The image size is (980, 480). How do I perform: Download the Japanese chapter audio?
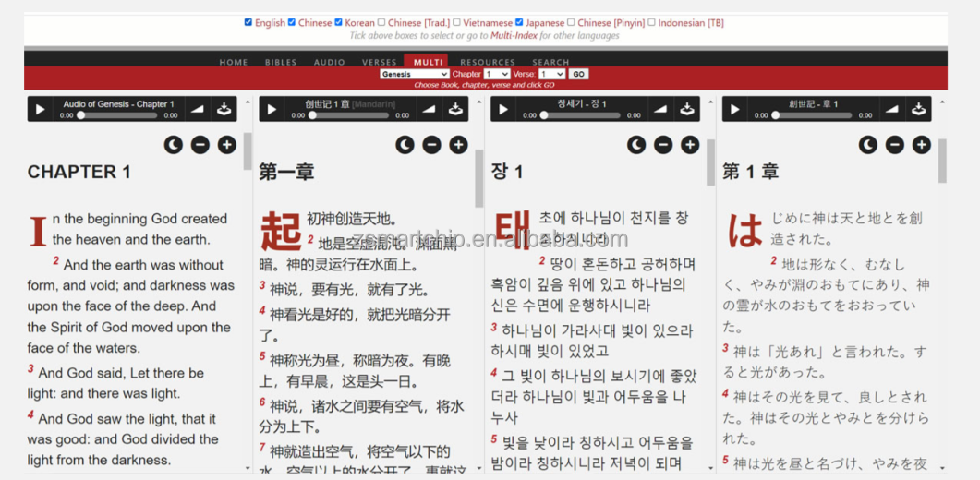919,109
